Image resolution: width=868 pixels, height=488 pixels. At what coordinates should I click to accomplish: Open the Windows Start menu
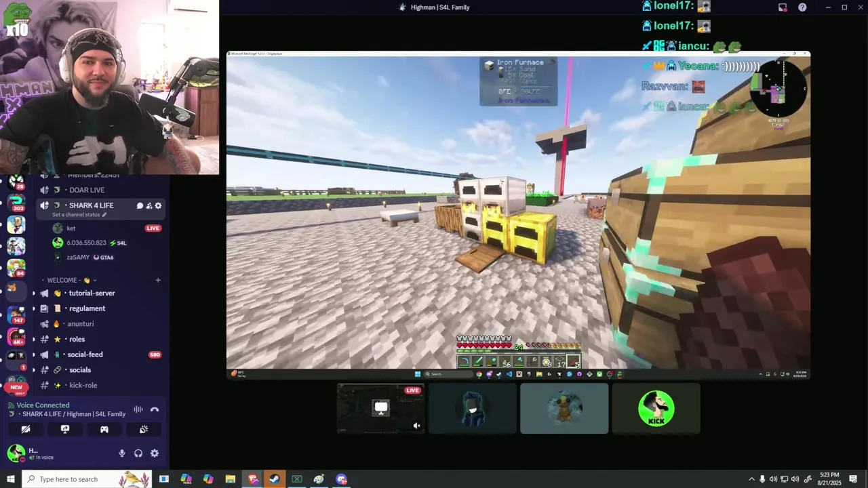point(11,479)
